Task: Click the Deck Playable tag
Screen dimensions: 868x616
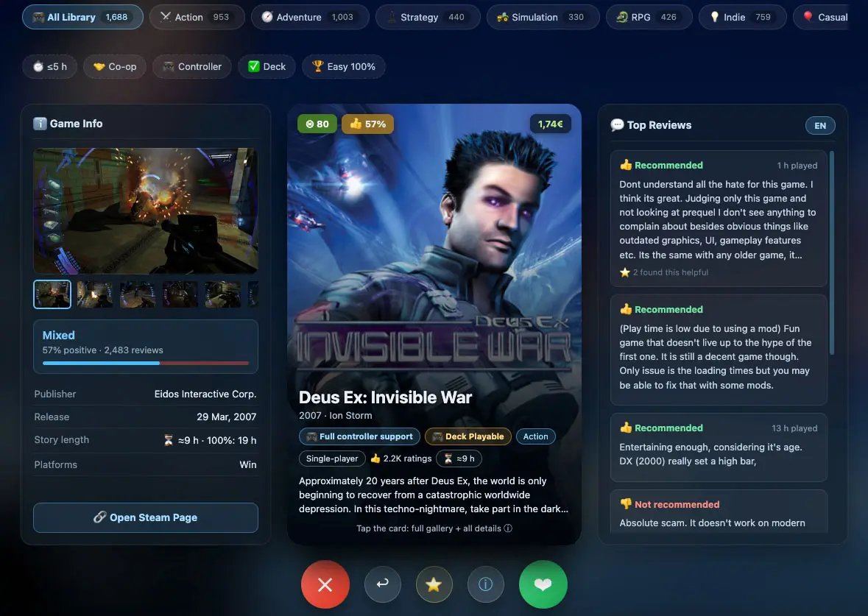Action: pos(467,436)
